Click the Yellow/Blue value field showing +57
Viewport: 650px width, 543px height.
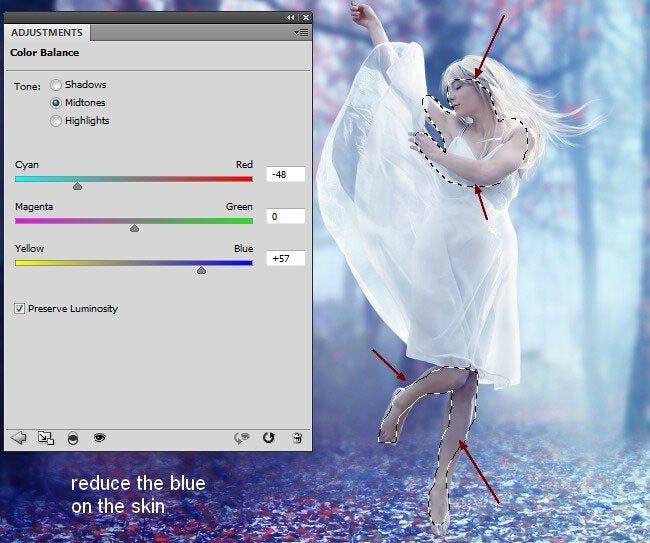(x=286, y=259)
